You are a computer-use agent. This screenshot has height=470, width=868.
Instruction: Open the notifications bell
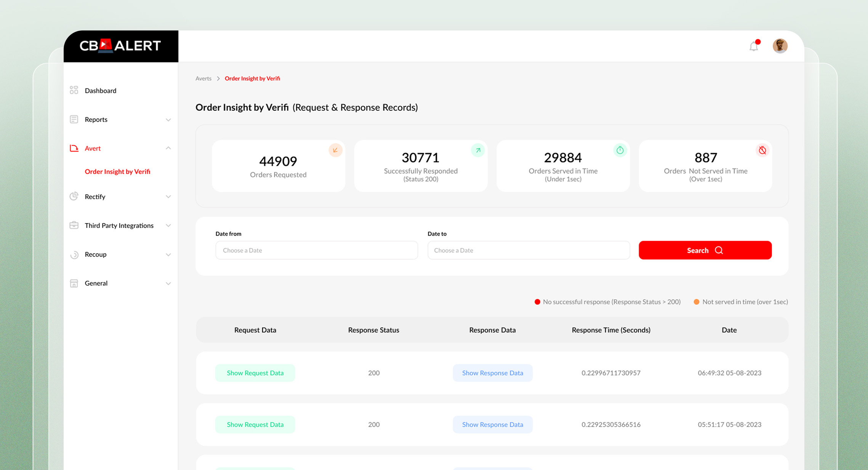[754, 46]
